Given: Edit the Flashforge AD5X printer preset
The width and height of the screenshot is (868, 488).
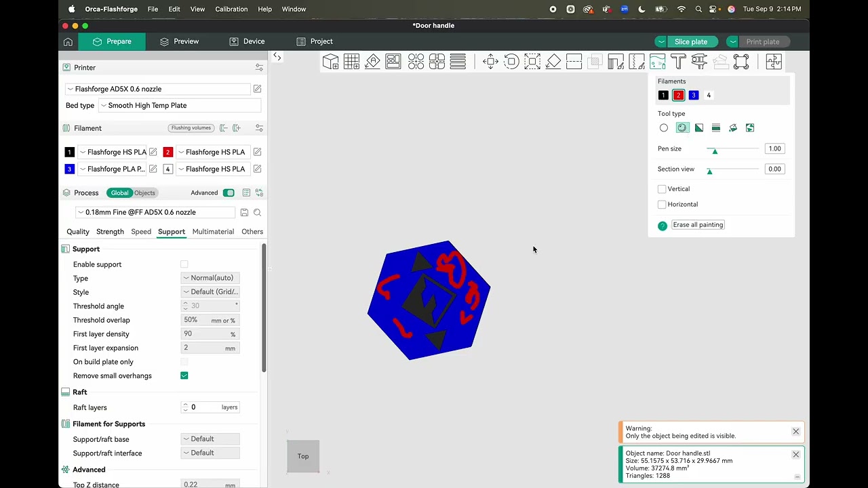Looking at the screenshot, I should tap(258, 89).
